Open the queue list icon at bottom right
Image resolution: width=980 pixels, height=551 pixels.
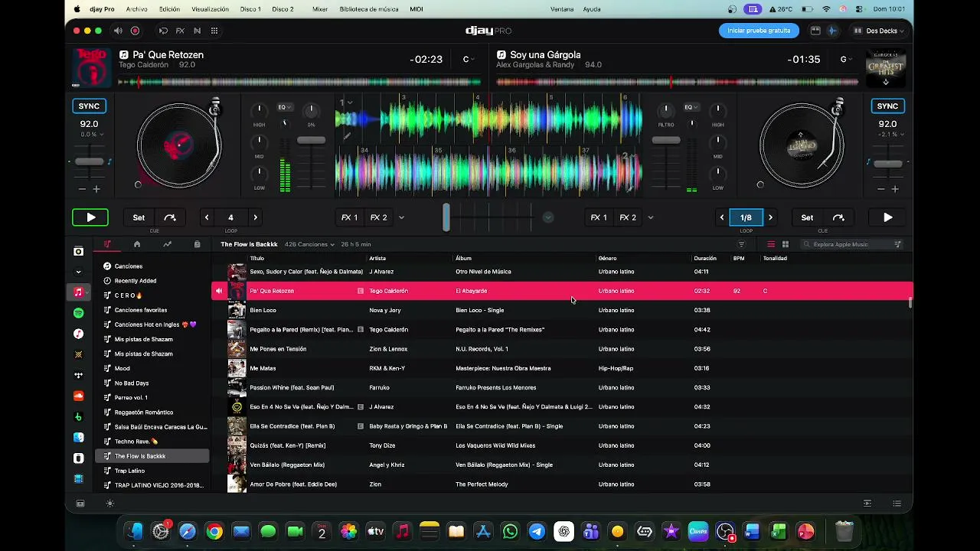(x=897, y=504)
